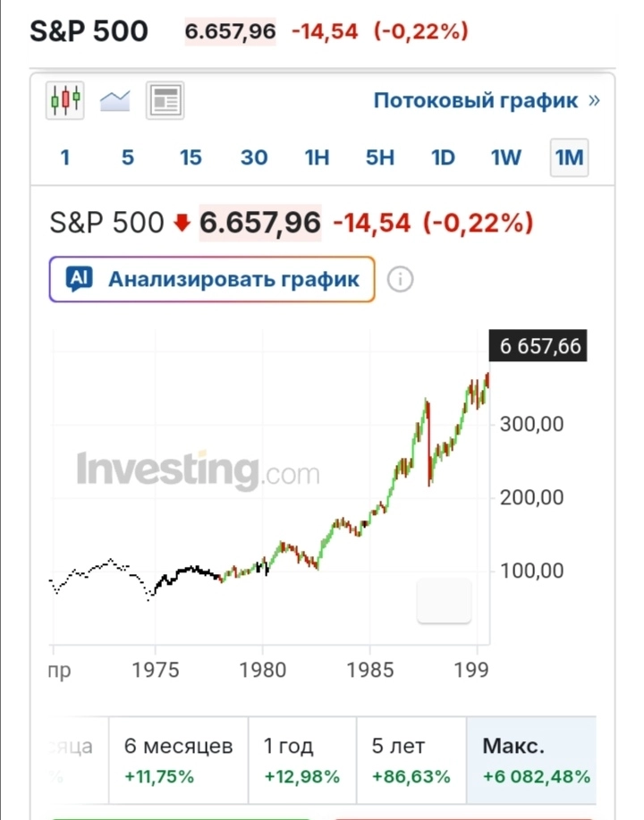Click the blue AI badge icon
Image resolution: width=644 pixels, height=820 pixels.
point(79,278)
